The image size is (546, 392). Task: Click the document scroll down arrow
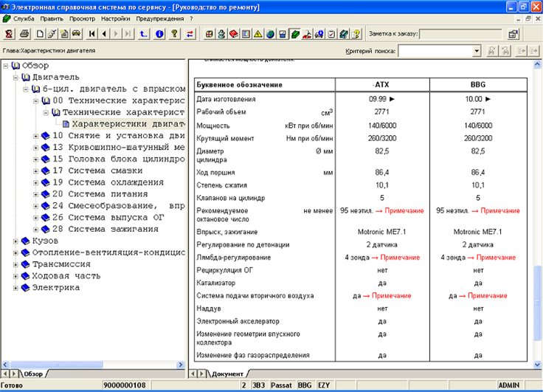tap(537, 365)
